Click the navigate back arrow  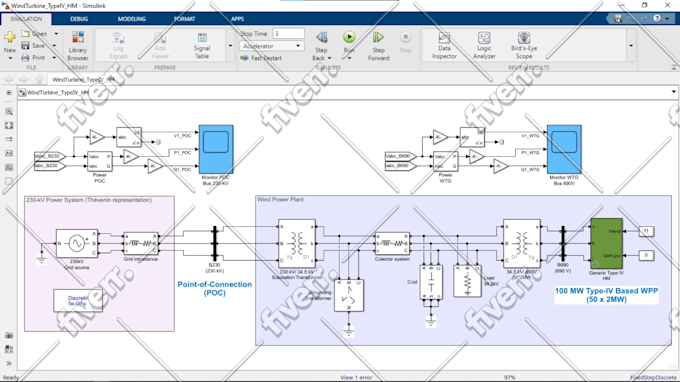tap(9, 79)
